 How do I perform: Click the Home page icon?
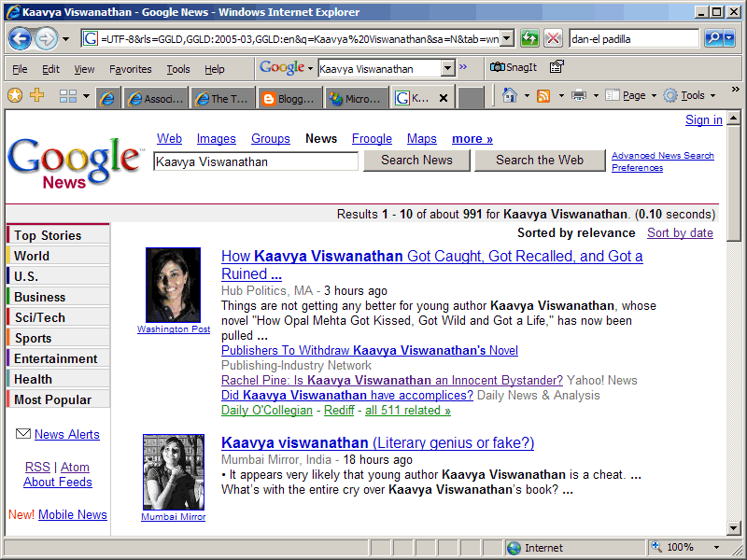510,96
